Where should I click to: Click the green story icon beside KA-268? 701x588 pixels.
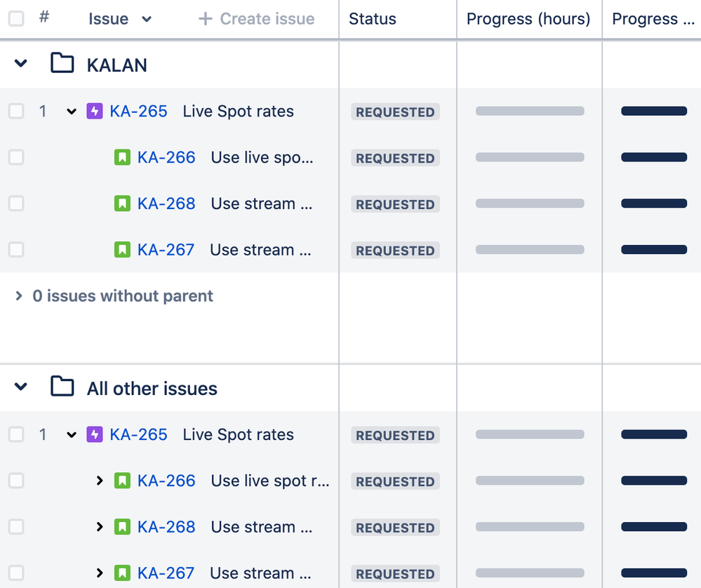(123, 203)
